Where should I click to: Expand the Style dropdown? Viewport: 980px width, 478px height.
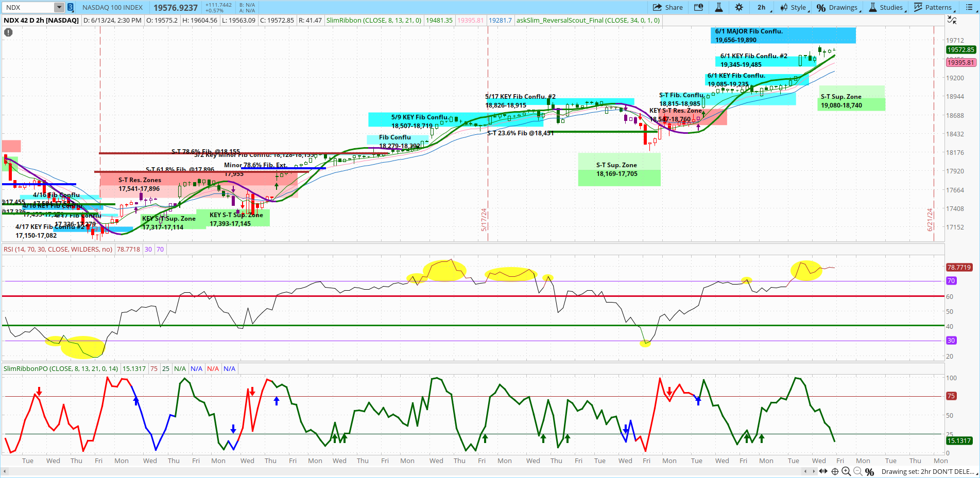pos(795,7)
